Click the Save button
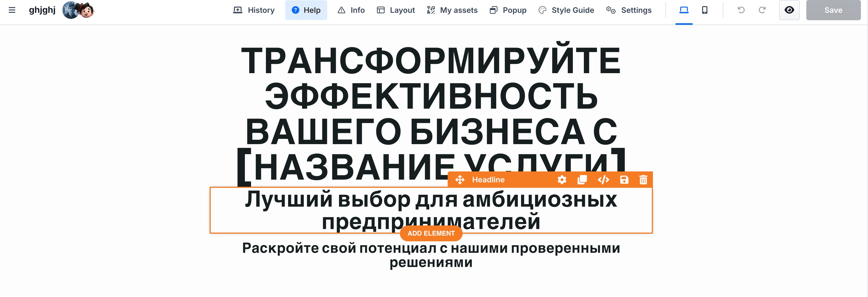Screen dimensions: 868x297 click(x=833, y=10)
